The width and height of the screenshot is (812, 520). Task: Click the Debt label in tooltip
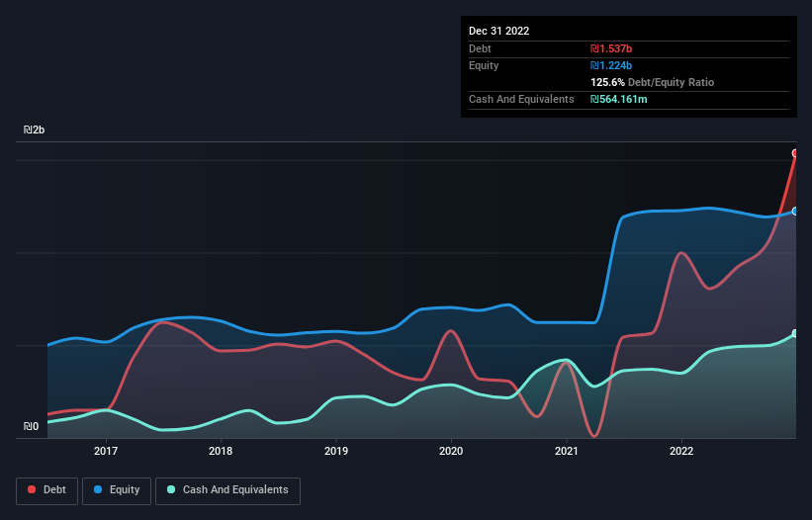tap(480, 48)
